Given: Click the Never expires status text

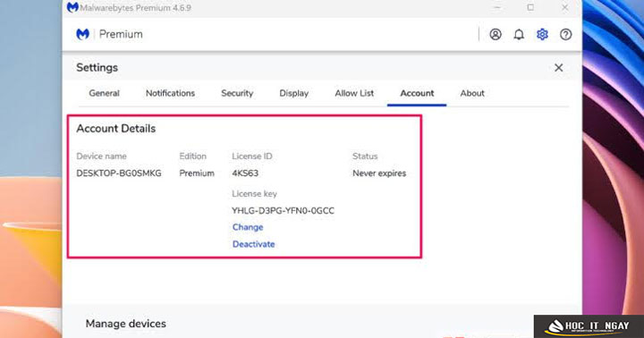Looking at the screenshot, I should click(x=379, y=173).
